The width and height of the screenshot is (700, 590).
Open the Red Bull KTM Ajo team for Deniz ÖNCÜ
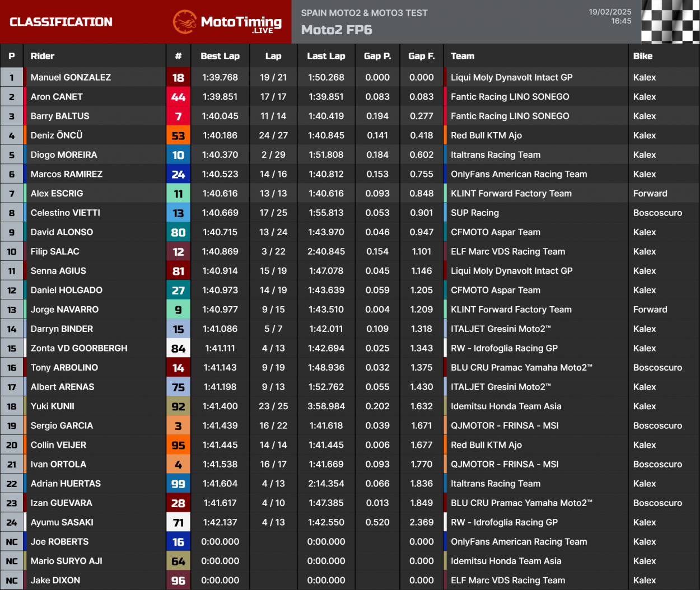486,135
